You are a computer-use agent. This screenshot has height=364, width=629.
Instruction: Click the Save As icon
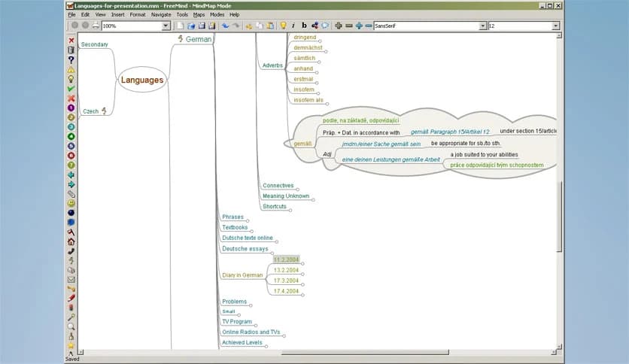pos(212,26)
